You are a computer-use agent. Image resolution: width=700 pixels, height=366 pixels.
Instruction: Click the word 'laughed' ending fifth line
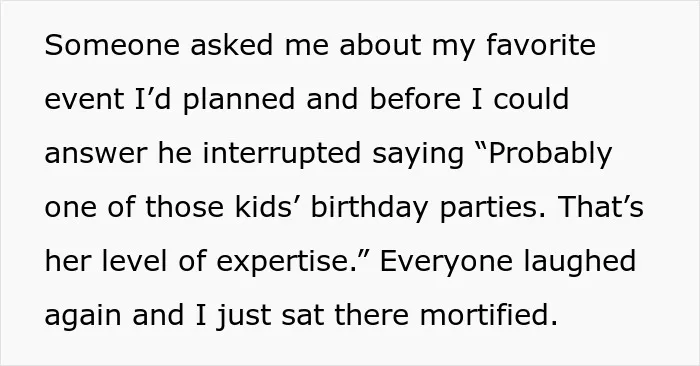point(580,262)
